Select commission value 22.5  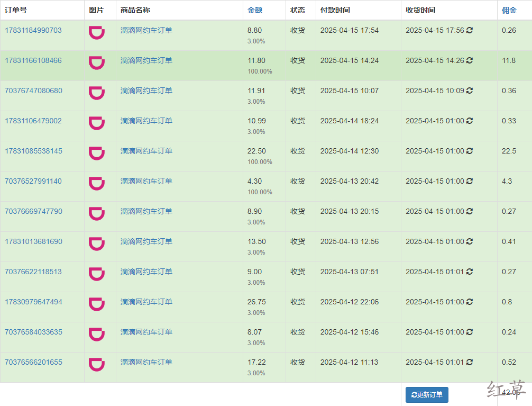(x=509, y=151)
